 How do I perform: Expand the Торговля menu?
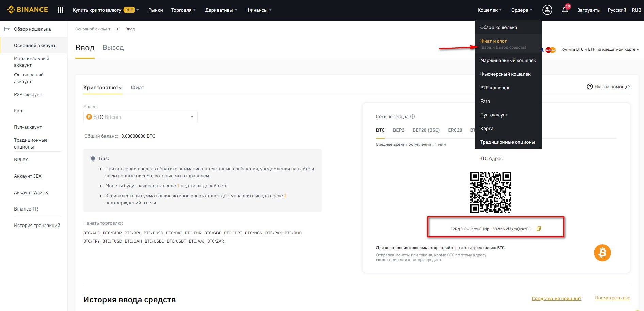pyautogui.click(x=183, y=10)
